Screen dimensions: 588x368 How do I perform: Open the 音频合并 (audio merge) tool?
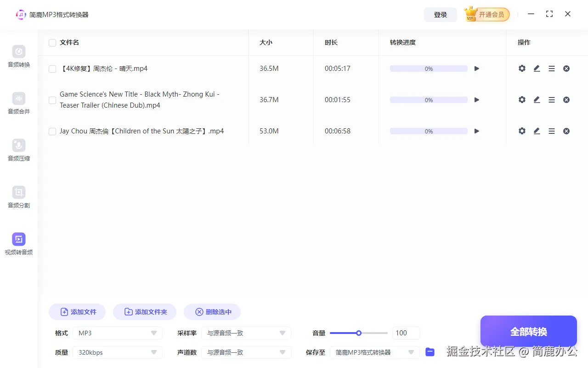click(18, 104)
